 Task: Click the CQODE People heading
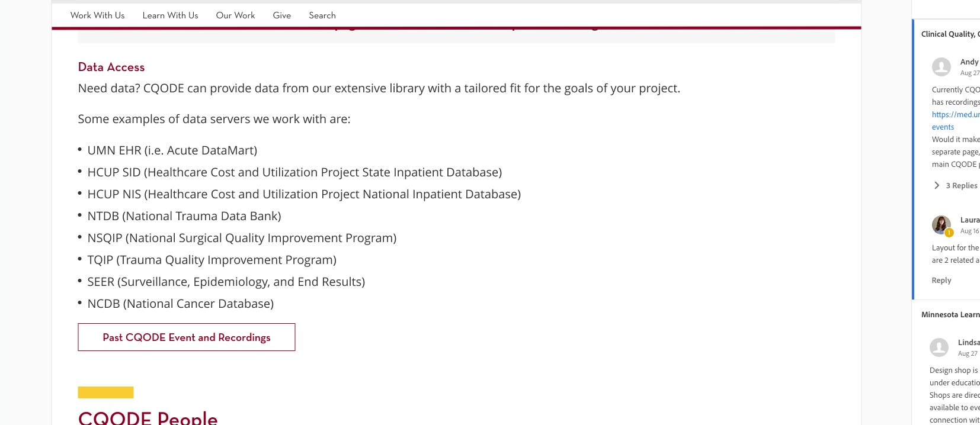click(148, 417)
